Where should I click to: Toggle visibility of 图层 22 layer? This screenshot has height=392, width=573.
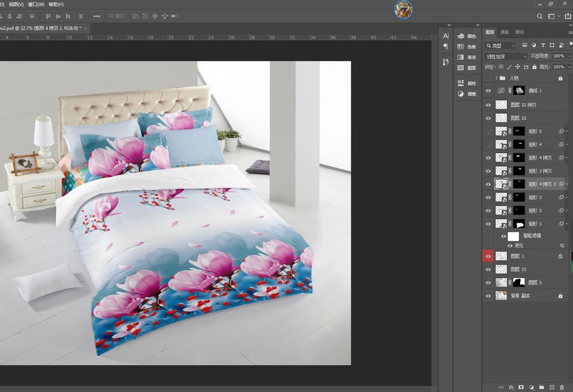[x=488, y=118]
